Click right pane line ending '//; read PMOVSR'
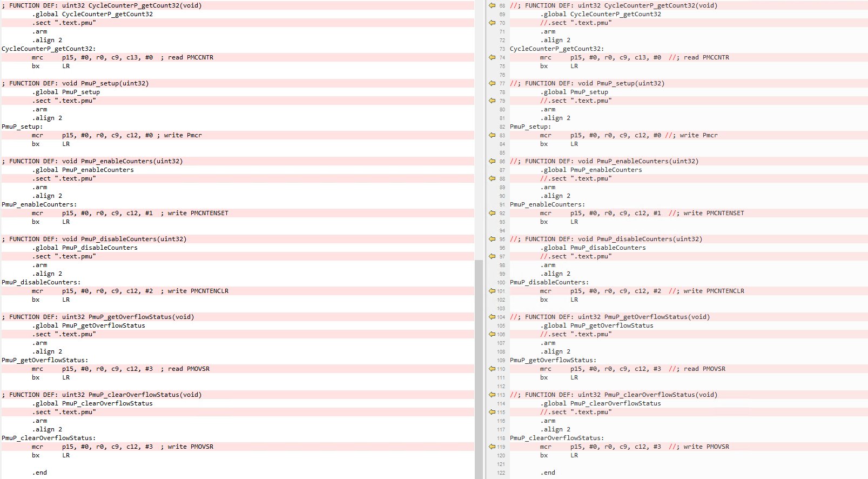 [689, 369]
